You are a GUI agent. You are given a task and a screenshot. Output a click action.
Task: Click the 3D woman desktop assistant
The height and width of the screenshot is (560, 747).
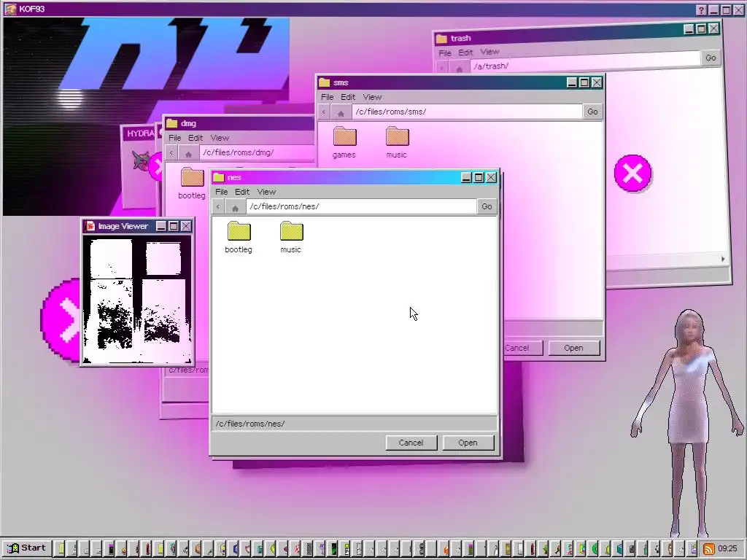(687, 423)
